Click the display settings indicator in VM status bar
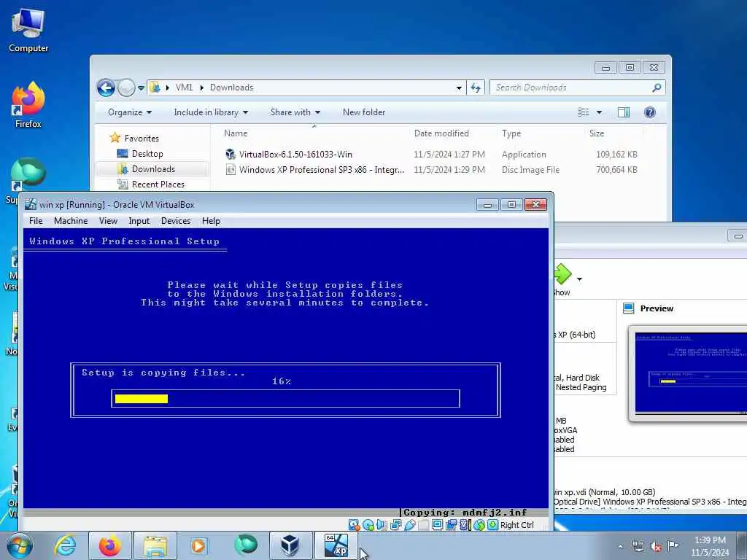Image resolution: width=747 pixels, height=560 pixels. [438, 525]
